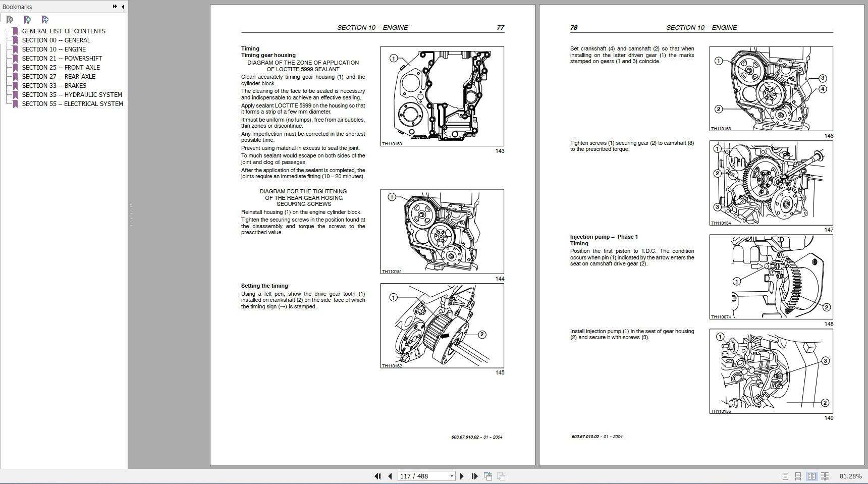Go to the previous page

click(x=390, y=476)
